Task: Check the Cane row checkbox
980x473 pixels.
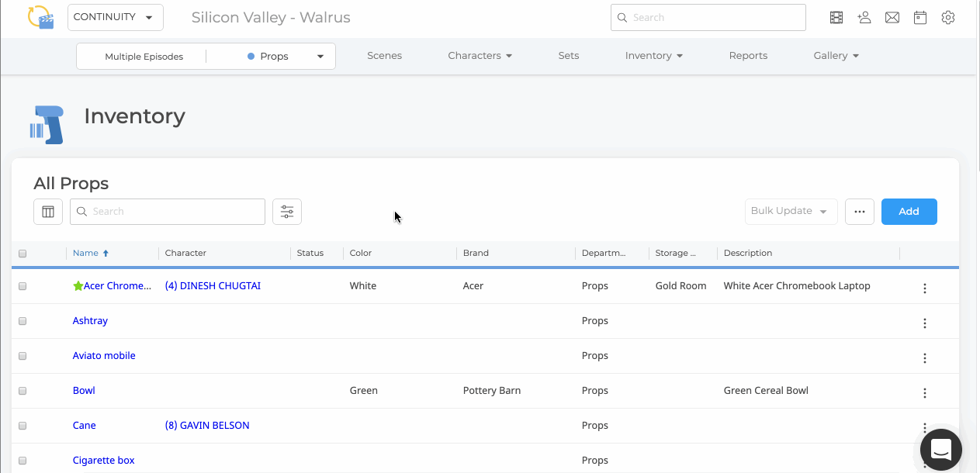Action: pyautogui.click(x=23, y=426)
